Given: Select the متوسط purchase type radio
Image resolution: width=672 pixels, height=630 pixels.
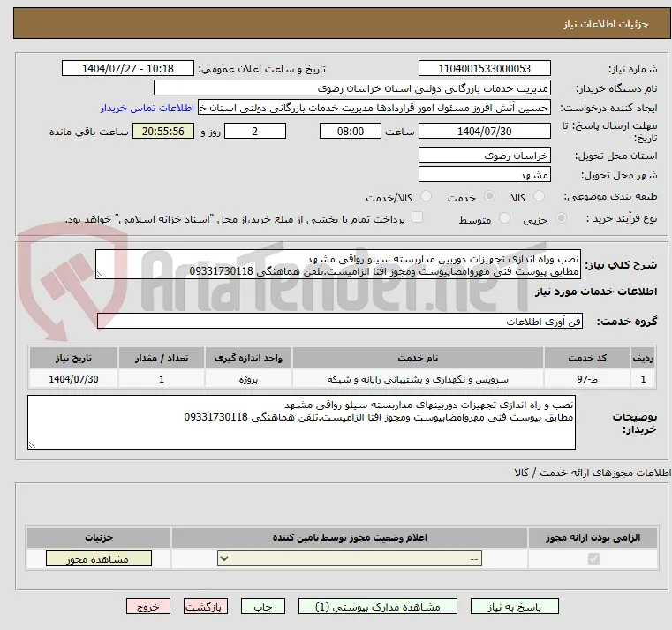Looking at the screenshot, I should pos(505,218).
